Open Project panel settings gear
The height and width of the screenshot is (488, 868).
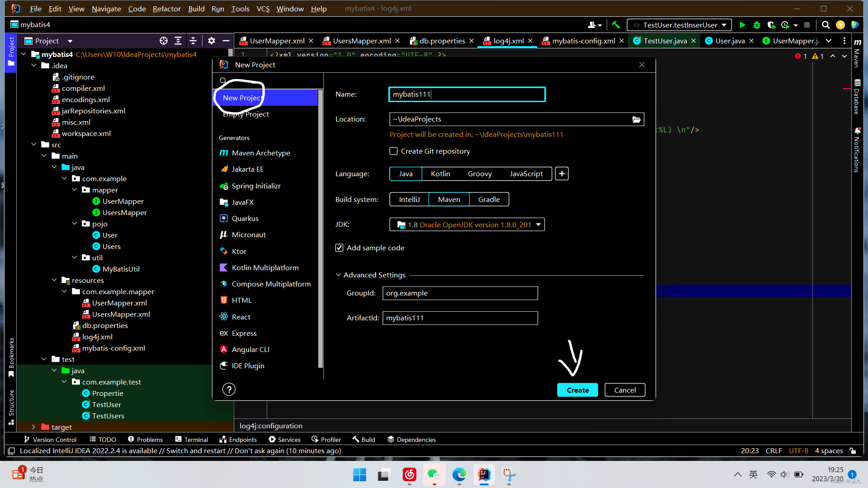pos(211,41)
